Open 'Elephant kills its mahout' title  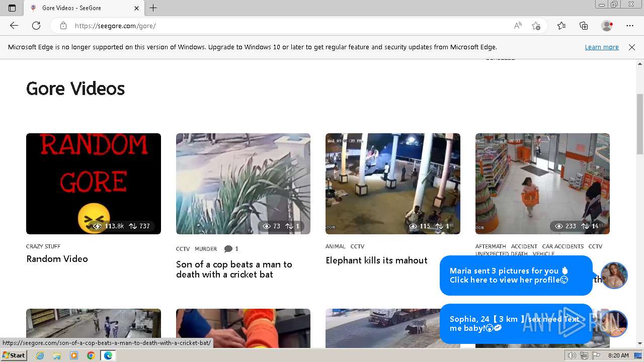point(376,260)
